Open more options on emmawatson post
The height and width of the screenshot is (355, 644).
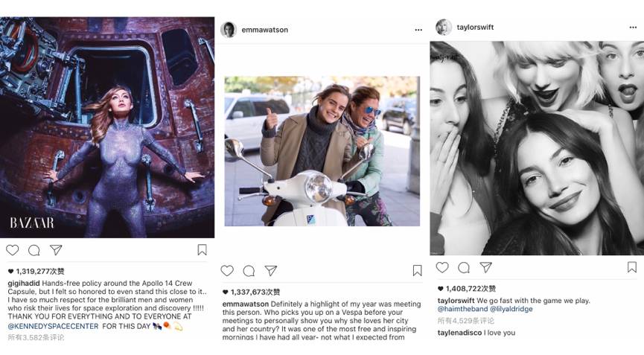pyautogui.click(x=418, y=30)
